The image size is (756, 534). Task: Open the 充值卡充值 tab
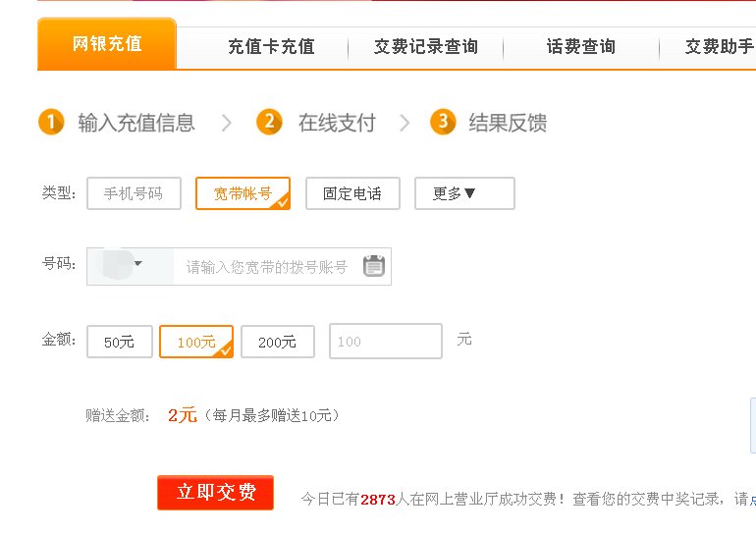tap(271, 47)
